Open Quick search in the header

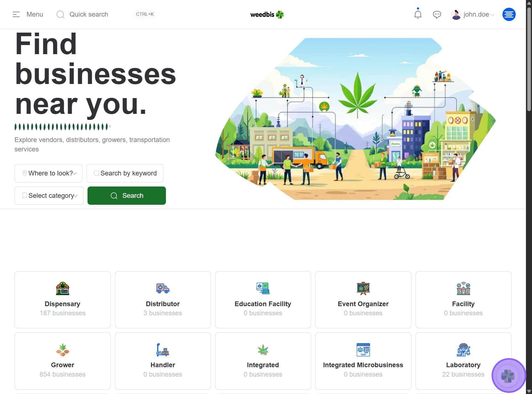tap(88, 14)
